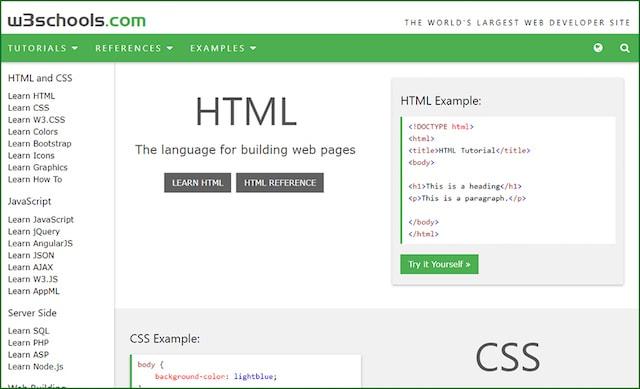Click the globe translate icon
The height and width of the screenshot is (389, 640).
[x=598, y=48]
